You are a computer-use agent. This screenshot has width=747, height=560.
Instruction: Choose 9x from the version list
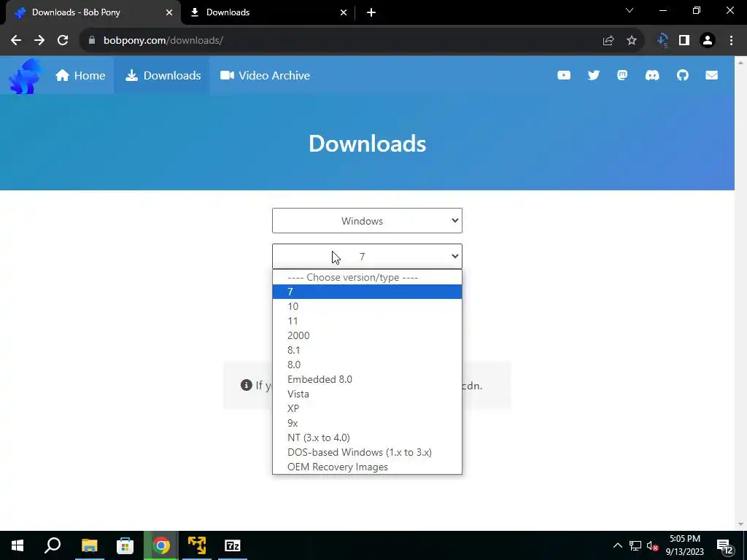coord(367,424)
